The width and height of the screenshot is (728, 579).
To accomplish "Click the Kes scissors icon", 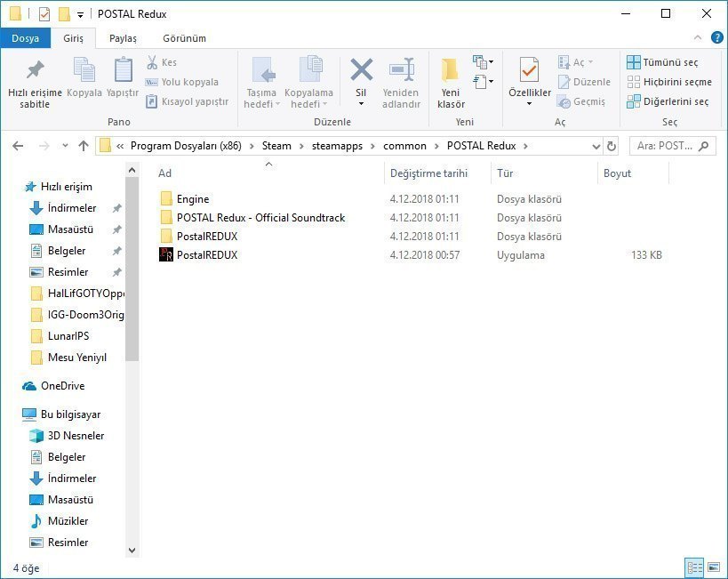I will click(x=152, y=62).
